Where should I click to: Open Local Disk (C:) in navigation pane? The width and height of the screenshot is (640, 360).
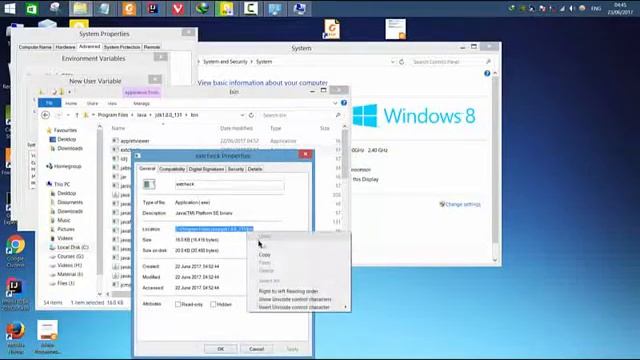tap(73, 247)
